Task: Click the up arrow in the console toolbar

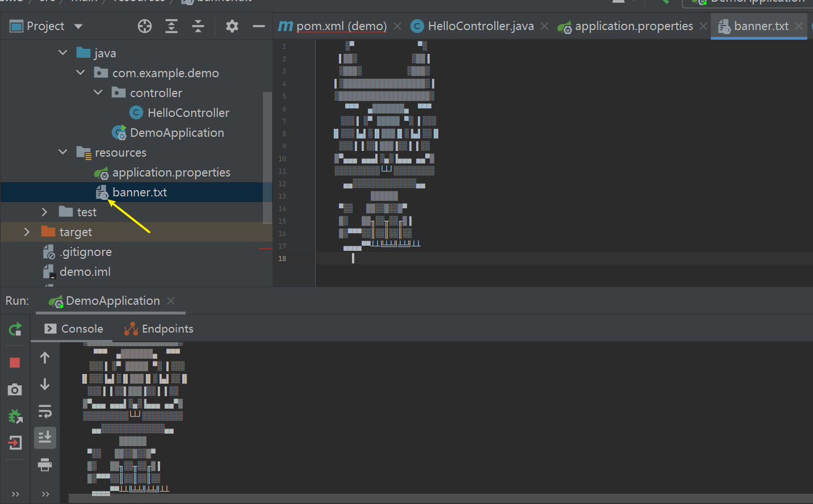Action: point(45,358)
